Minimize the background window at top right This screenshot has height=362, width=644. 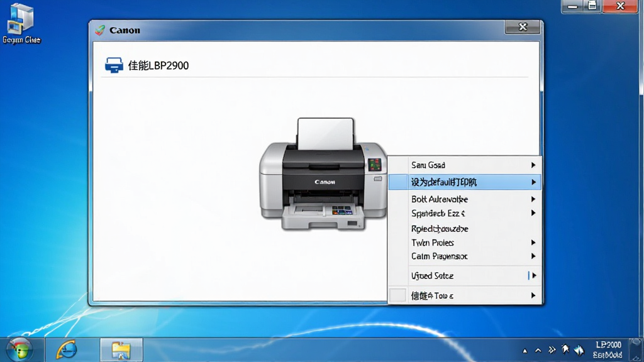click(x=572, y=6)
